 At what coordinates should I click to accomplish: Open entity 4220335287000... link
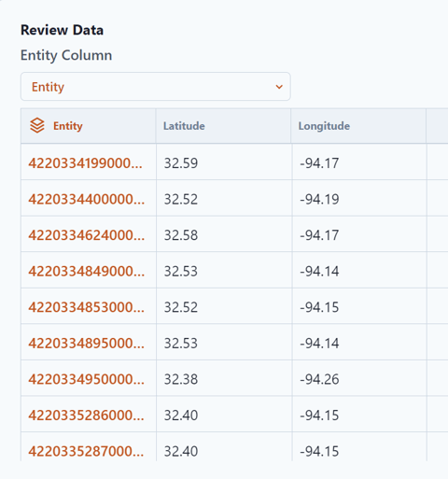[87, 451]
